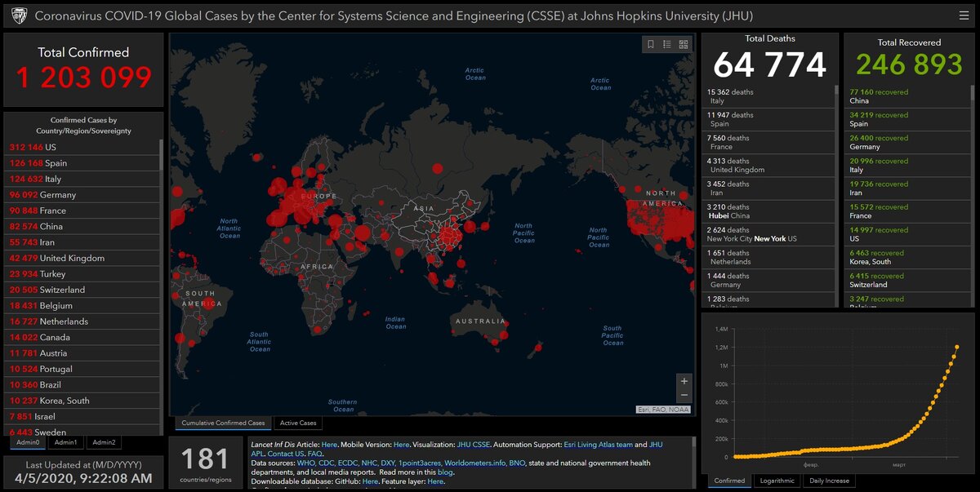Open the Worldometers.info data source link
The width and height of the screenshot is (980, 492).
tap(475, 463)
